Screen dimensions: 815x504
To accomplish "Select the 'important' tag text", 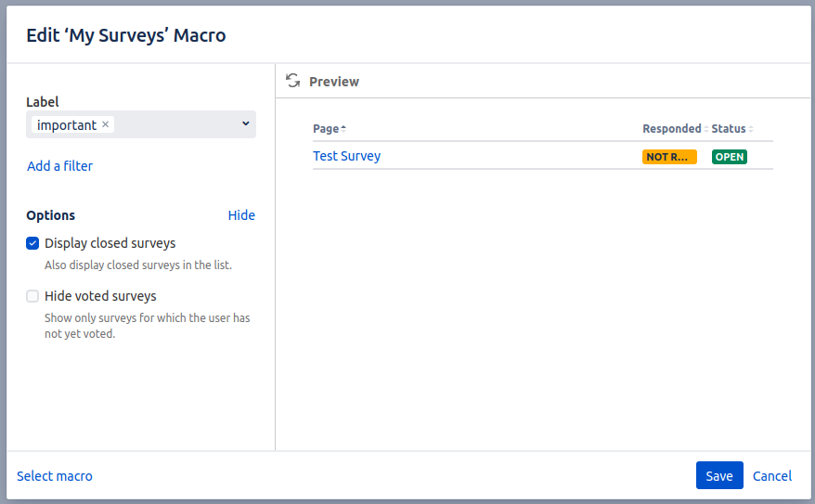I will click(67, 124).
